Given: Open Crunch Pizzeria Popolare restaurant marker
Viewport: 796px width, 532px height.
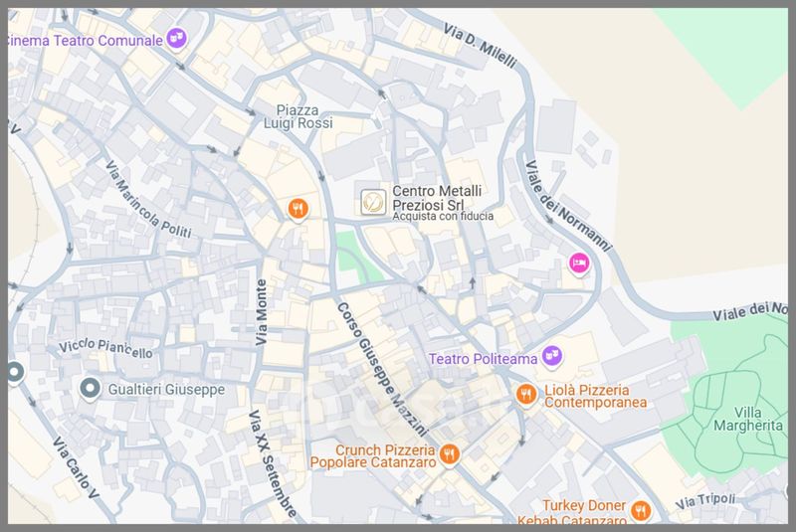Looking at the screenshot, I should tap(449, 453).
